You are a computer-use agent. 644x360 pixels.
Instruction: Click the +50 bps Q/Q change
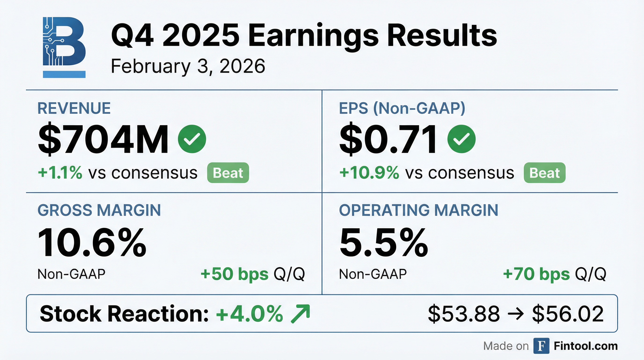point(252,274)
